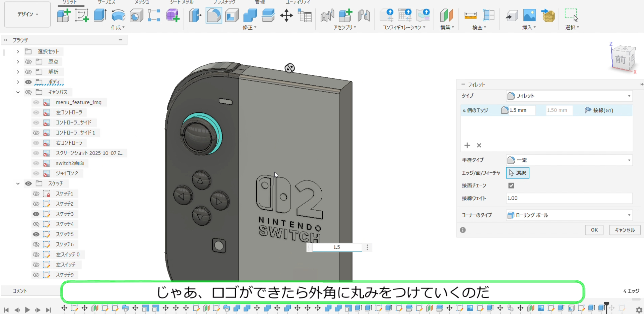Remove the fillet selection set with X
The width and height of the screenshot is (644, 314).
tap(479, 145)
